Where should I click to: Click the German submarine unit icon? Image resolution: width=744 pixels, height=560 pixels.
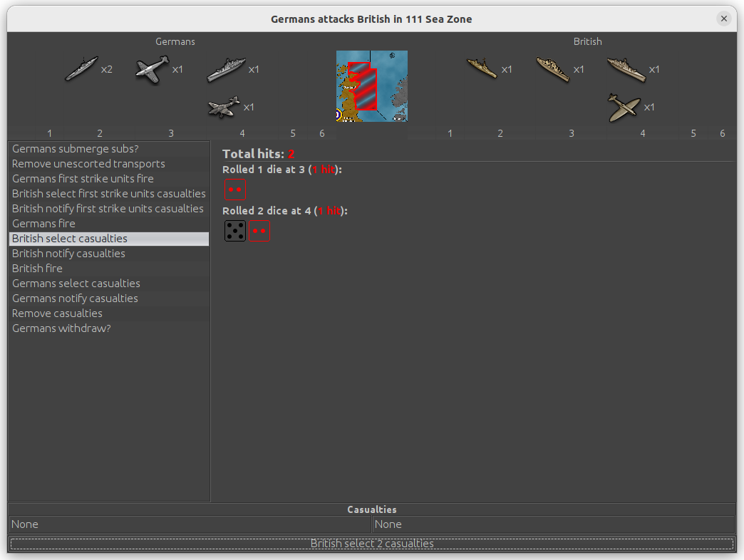81,69
